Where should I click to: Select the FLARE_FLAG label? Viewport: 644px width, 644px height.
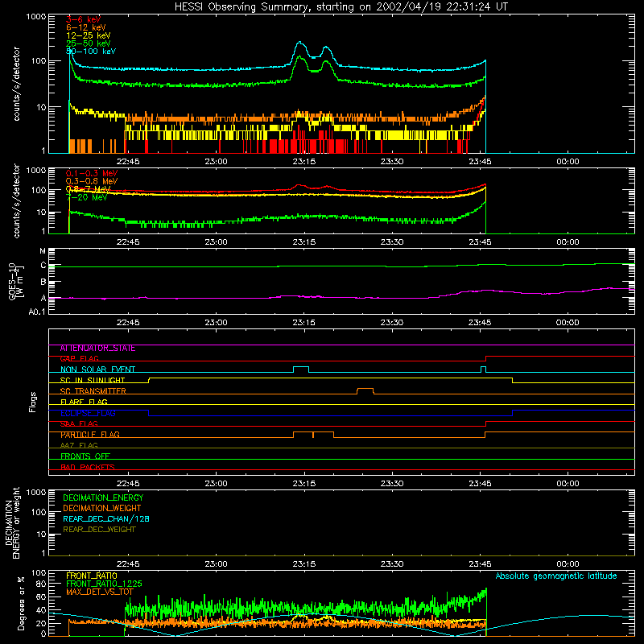click(84, 402)
